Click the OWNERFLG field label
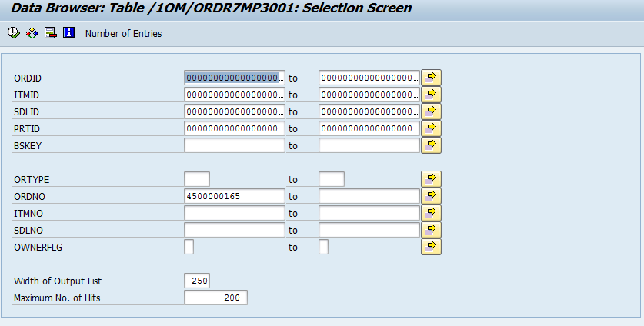The height and width of the screenshot is (326, 644). pyautogui.click(x=38, y=247)
